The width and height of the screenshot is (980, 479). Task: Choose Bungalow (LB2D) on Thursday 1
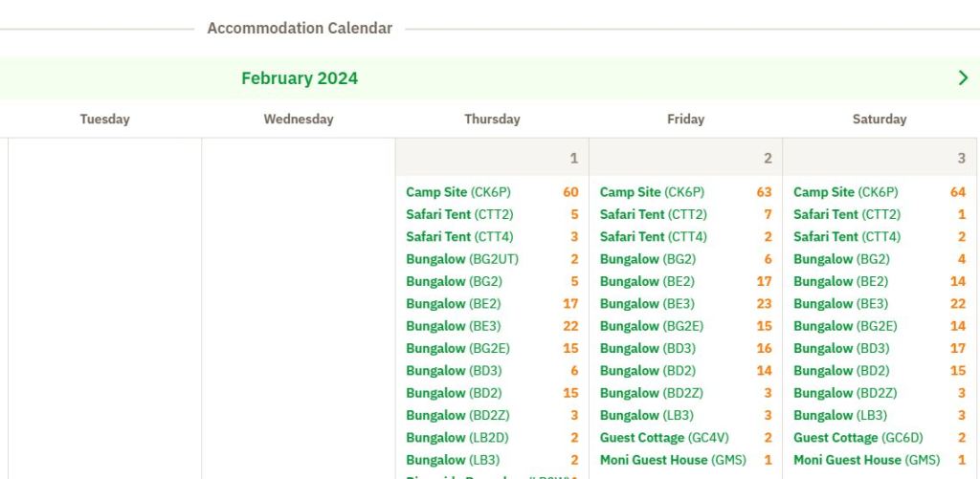pyautogui.click(x=457, y=438)
